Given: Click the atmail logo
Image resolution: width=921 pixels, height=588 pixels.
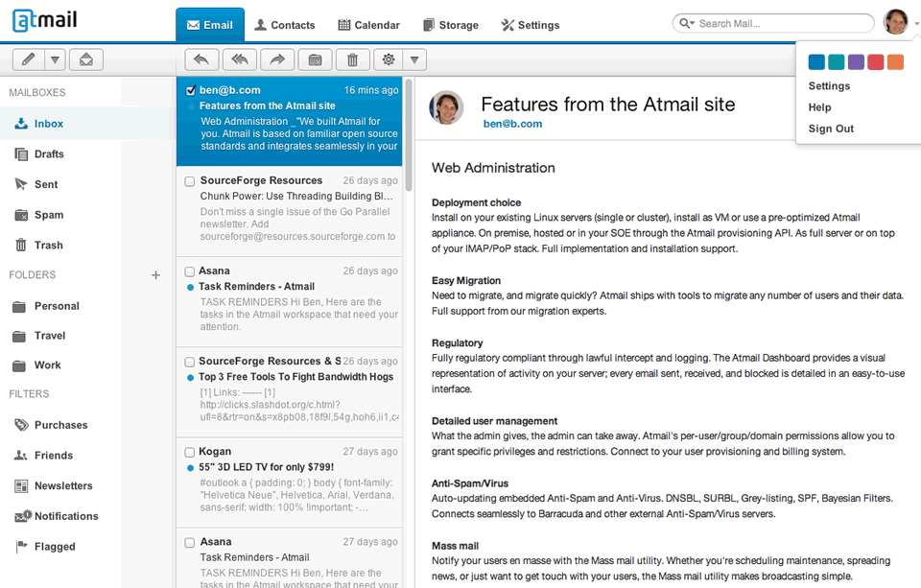Looking at the screenshot, I should 45,20.
